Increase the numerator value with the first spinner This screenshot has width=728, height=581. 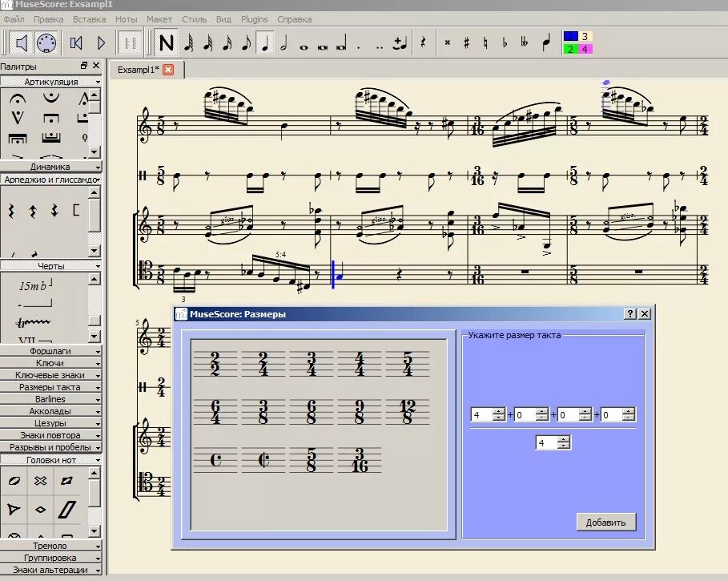[500, 411]
